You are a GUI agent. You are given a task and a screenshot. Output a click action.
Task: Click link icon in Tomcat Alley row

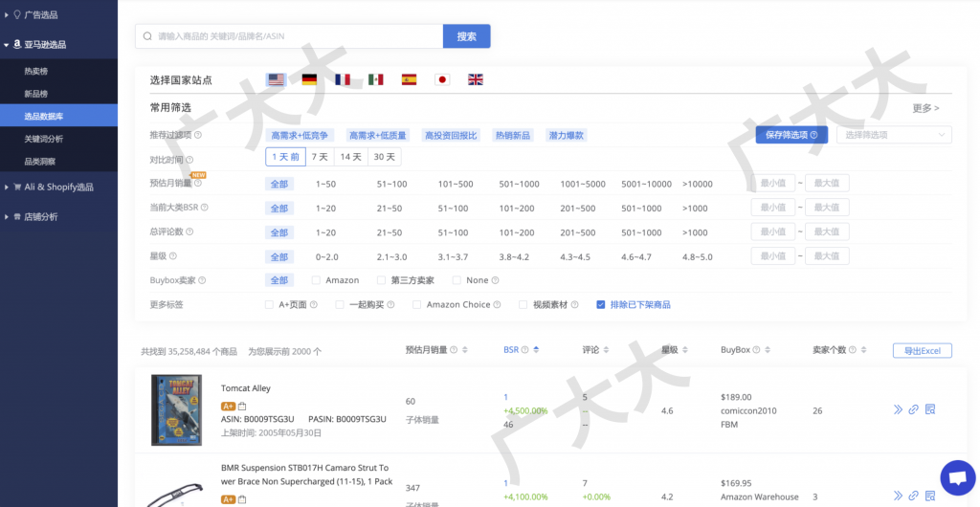coord(914,409)
